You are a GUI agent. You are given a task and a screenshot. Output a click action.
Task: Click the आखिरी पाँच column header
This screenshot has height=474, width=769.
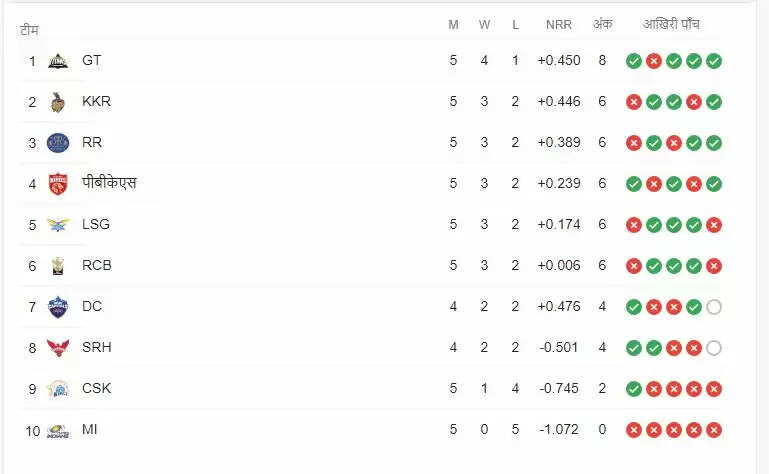point(673,25)
